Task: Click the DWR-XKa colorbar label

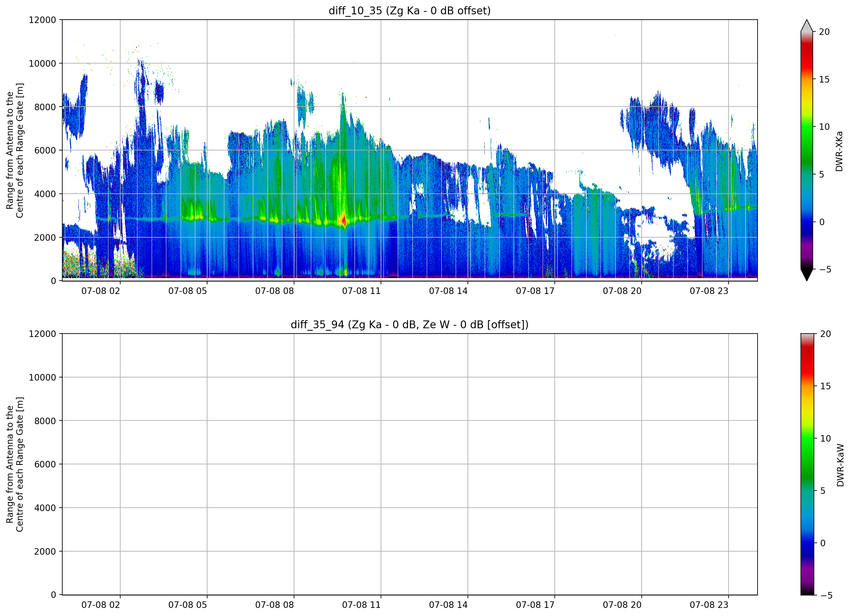Action: click(839, 151)
